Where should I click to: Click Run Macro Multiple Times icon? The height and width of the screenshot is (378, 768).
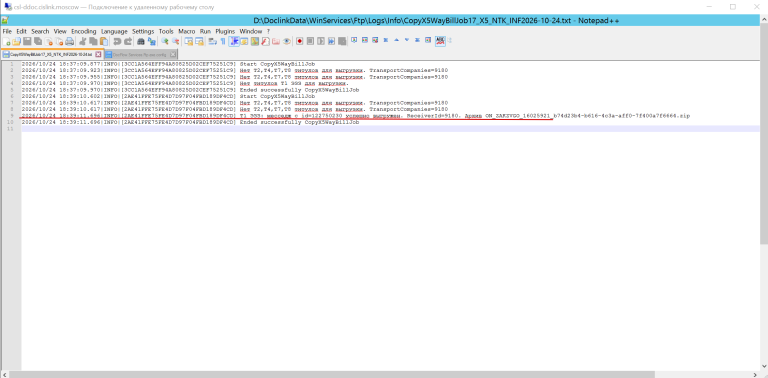(332, 41)
